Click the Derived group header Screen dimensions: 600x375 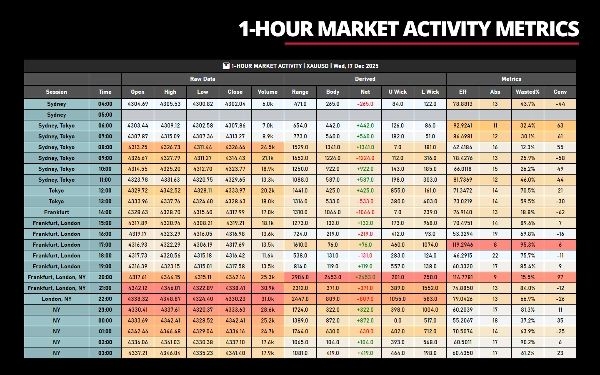(x=365, y=79)
